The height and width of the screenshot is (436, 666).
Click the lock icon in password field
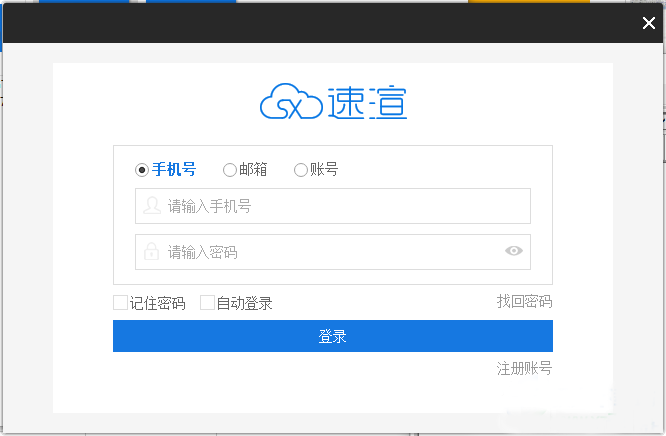pyautogui.click(x=151, y=251)
